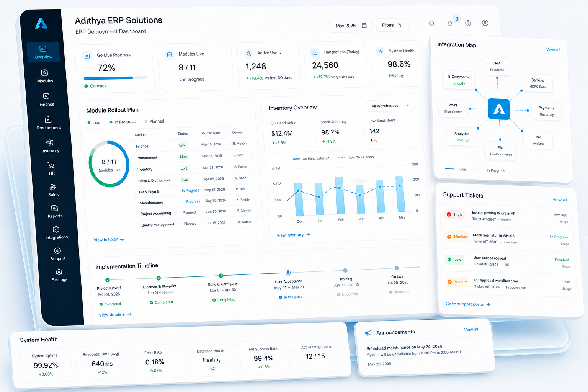The width and height of the screenshot is (588, 392).
Task: Click the Modules Live card icon
Action: [x=169, y=55]
